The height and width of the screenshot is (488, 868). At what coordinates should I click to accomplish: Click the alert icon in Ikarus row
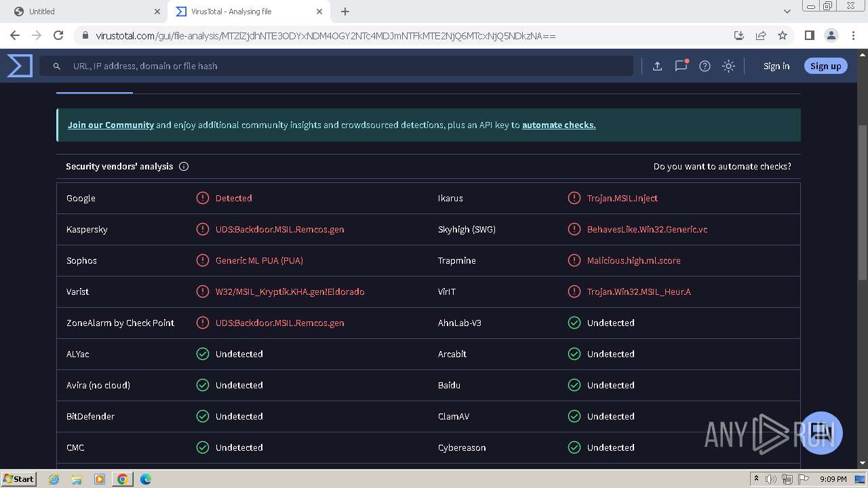pyautogui.click(x=574, y=198)
